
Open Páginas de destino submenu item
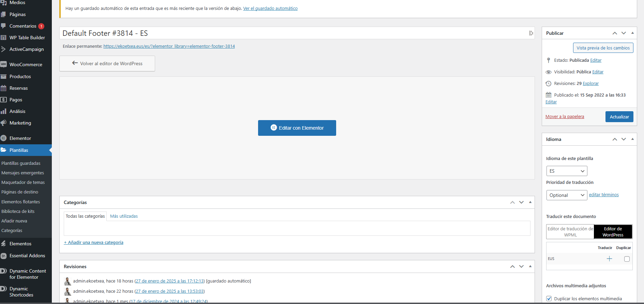click(x=20, y=192)
